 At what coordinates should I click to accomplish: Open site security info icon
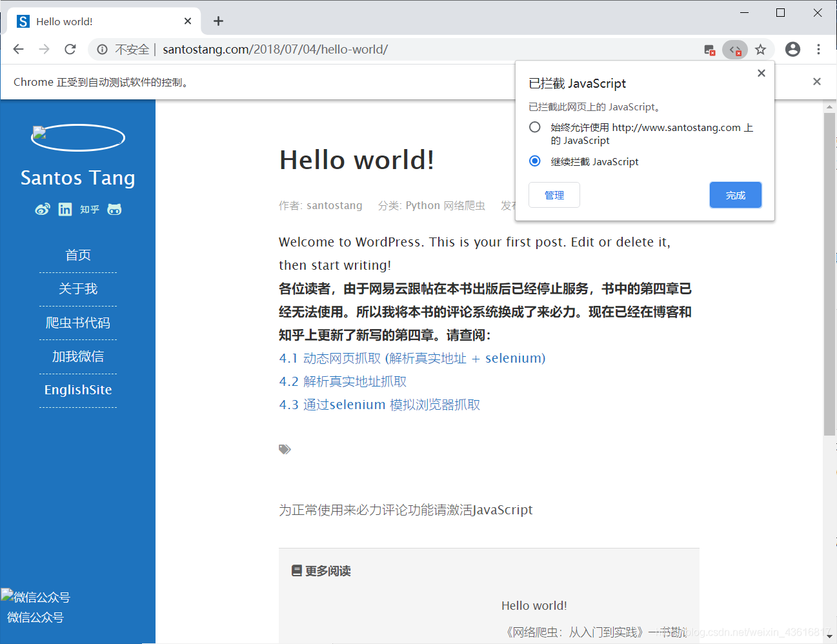click(102, 50)
